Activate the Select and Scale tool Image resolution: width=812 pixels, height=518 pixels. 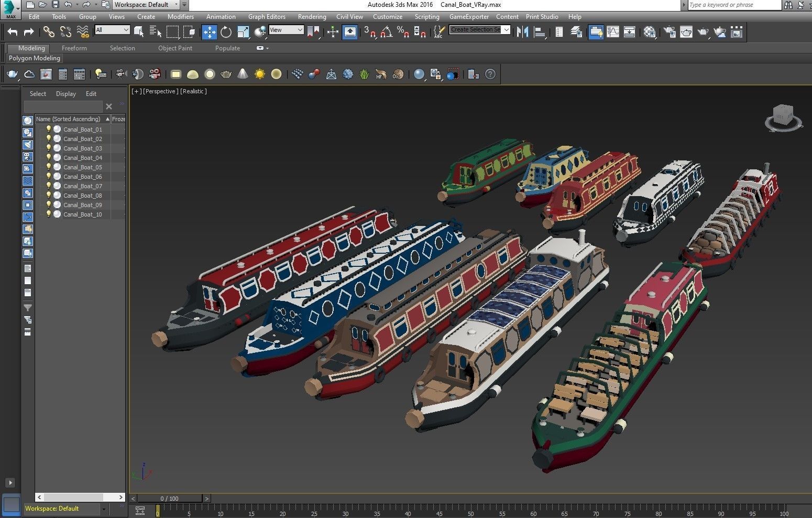point(243,32)
